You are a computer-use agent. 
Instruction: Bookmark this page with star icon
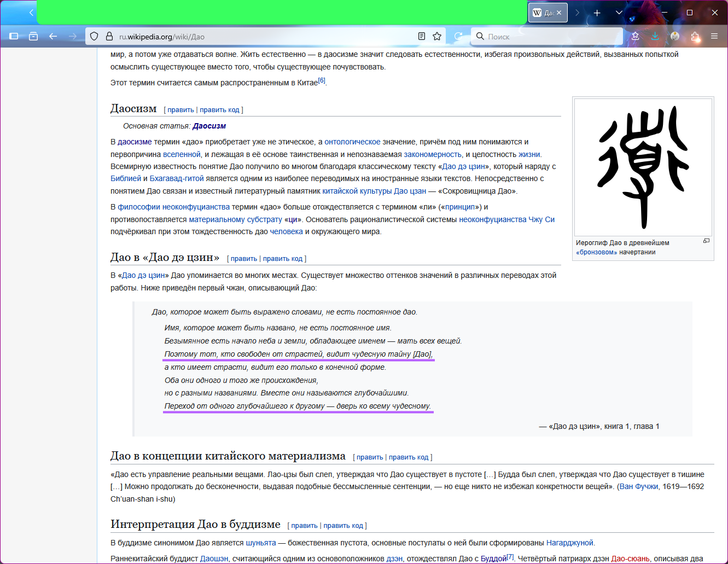pyautogui.click(x=437, y=36)
